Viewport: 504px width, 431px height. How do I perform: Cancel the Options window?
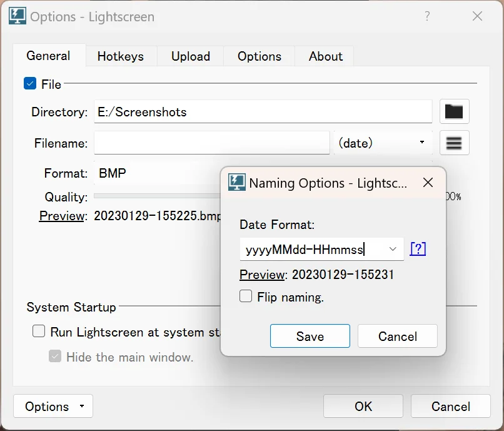(451, 406)
